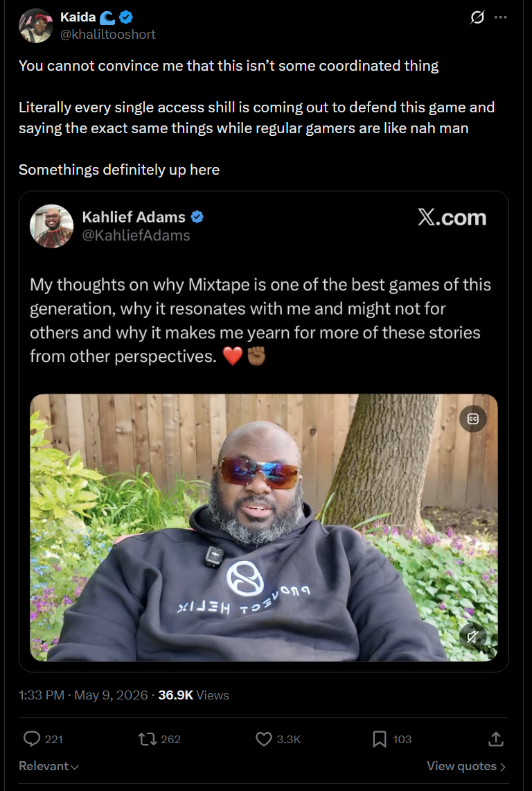The height and width of the screenshot is (791, 532).
Task: Click the Kahlief Adams display name
Action: 134,217
